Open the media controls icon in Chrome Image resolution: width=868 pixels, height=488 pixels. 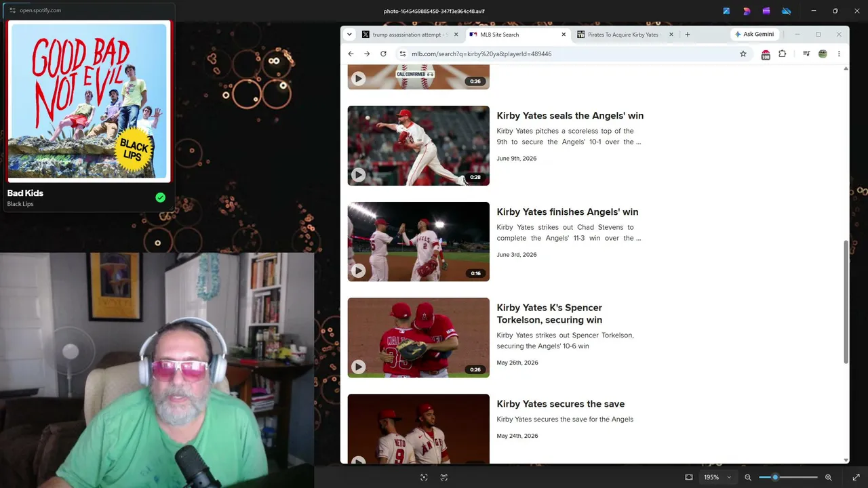[806, 54]
